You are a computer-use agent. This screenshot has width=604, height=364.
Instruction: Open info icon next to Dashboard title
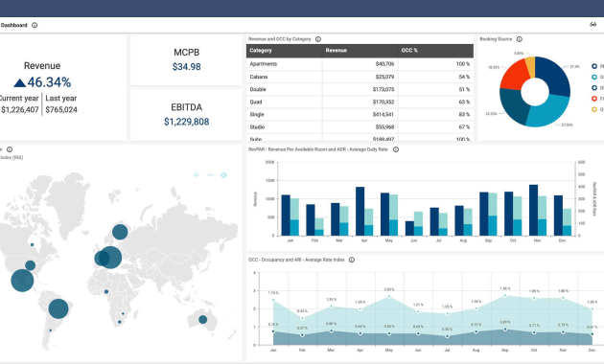pos(35,26)
